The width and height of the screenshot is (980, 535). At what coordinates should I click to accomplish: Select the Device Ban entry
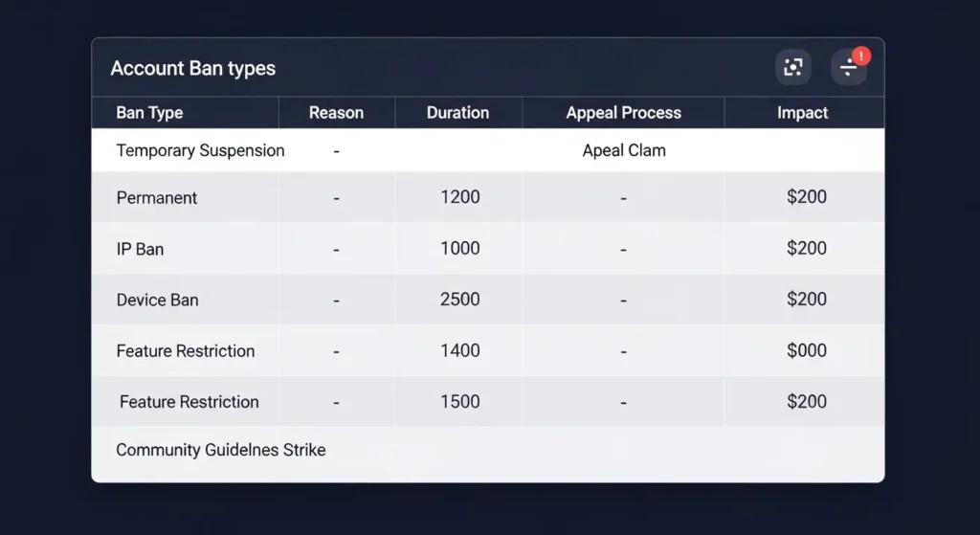[x=158, y=300]
